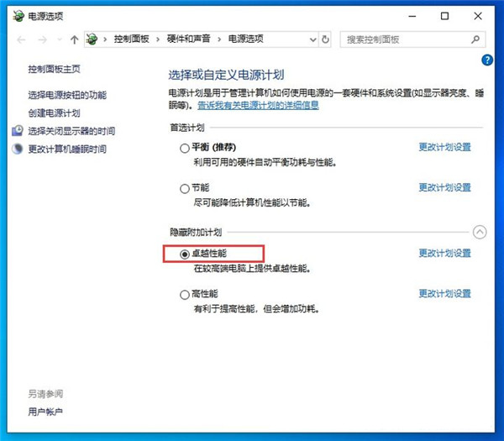504x441 pixels.
Task: Click the refresh icon in address bar
Action: tap(326, 39)
